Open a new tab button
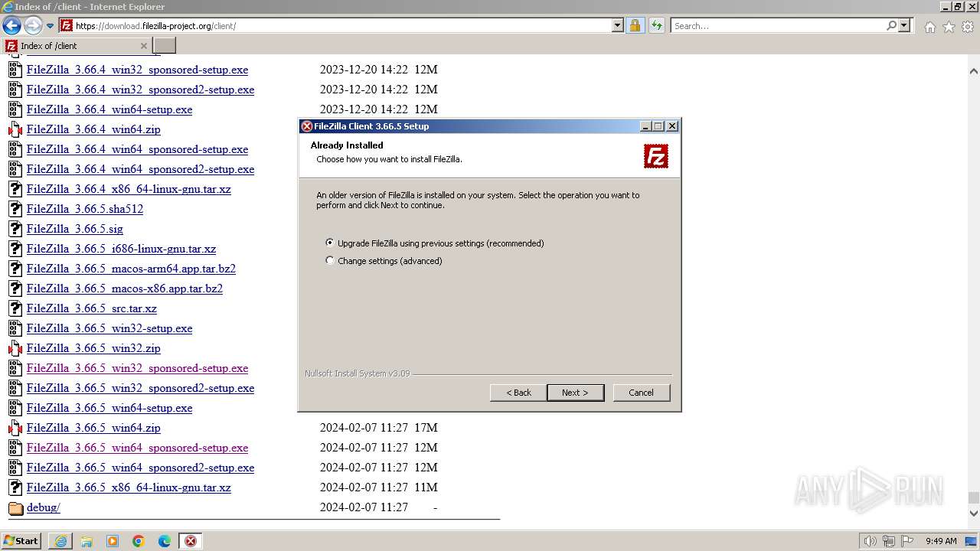The height and width of the screenshot is (551, 980). click(165, 46)
